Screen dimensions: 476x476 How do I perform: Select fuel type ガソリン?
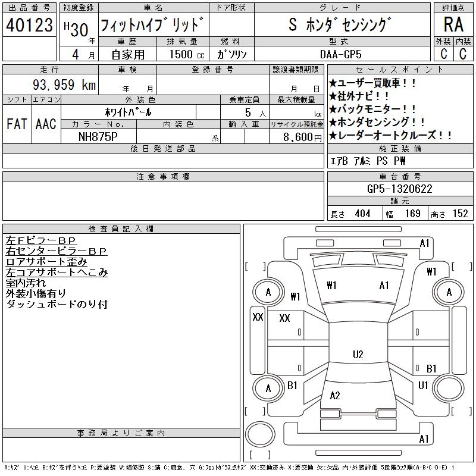point(232,54)
